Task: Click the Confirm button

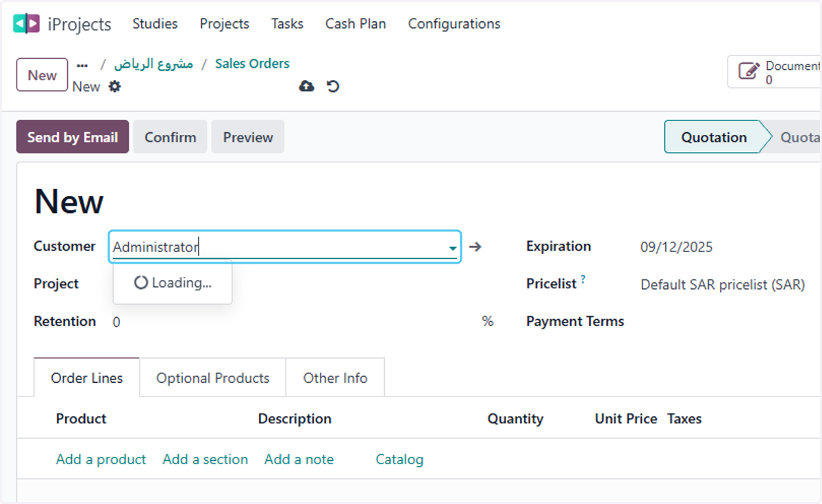Action: (170, 137)
